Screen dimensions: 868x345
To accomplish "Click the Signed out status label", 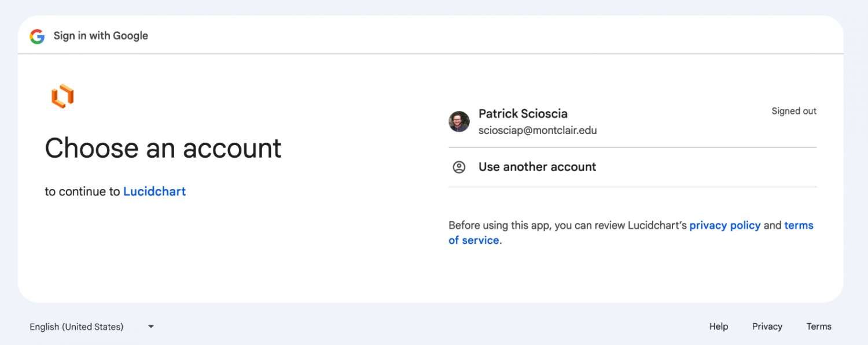I will point(794,111).
